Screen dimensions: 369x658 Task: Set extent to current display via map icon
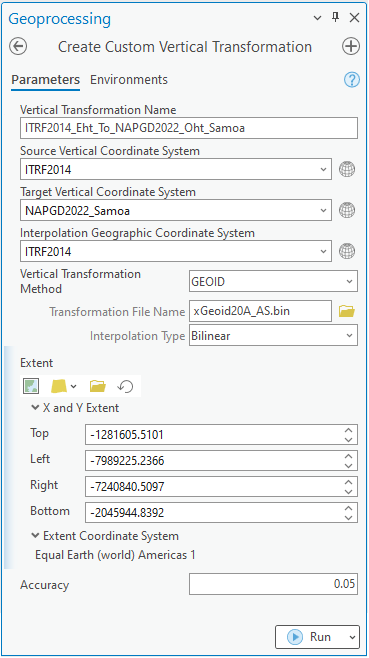click(31, 386)
